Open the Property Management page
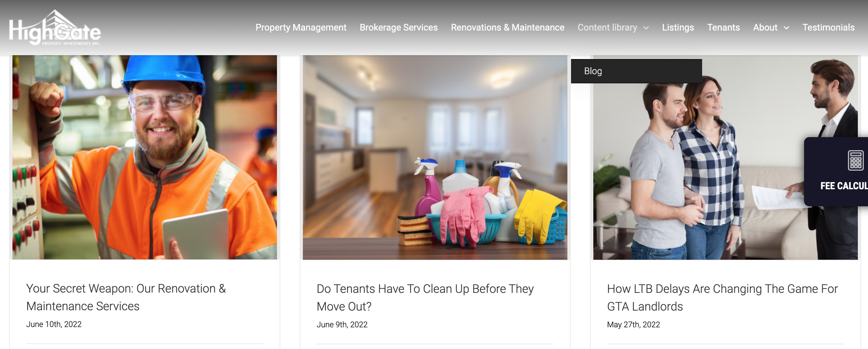Image resolution: width=868 pixels, height=349 pixels. point(301,27)
